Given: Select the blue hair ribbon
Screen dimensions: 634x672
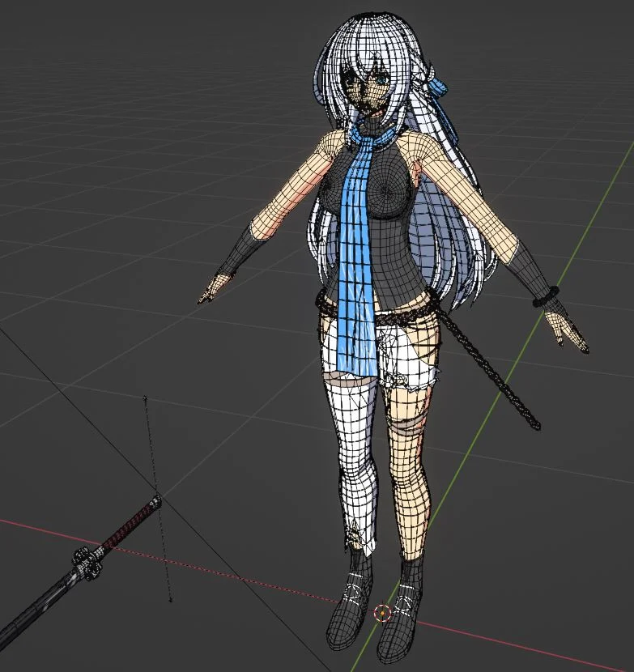Looking at the screenshot, I should [440, 89].
